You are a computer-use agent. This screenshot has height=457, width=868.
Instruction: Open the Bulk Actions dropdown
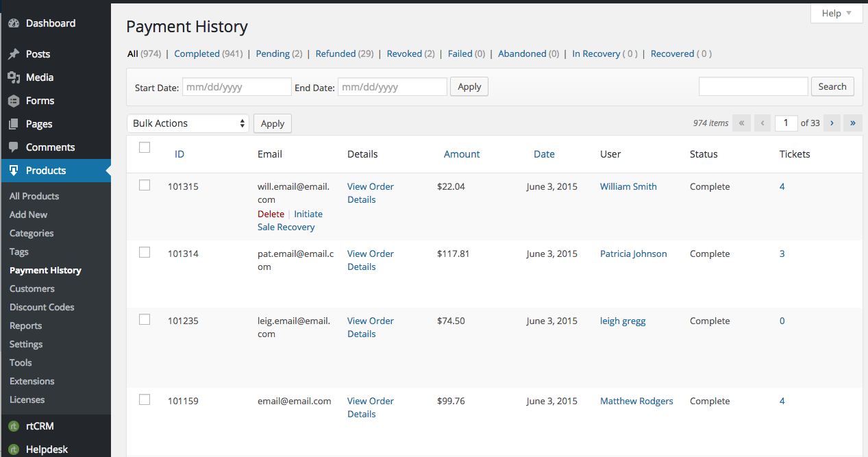[x=188, y=123]
